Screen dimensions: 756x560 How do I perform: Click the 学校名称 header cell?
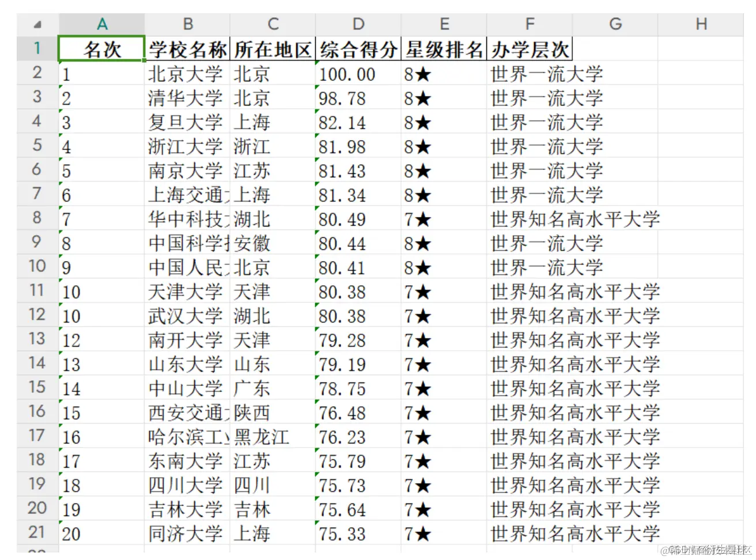click(187, 48)
